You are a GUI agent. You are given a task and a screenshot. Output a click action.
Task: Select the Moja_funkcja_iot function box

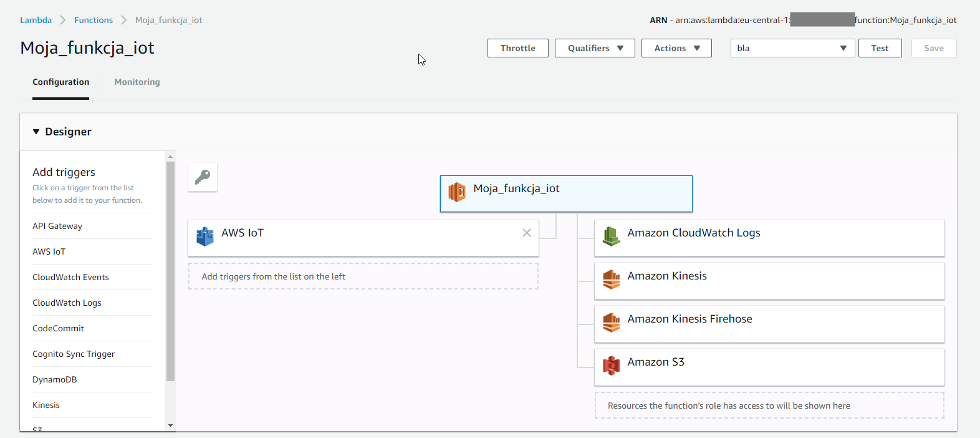pos(566,193)
